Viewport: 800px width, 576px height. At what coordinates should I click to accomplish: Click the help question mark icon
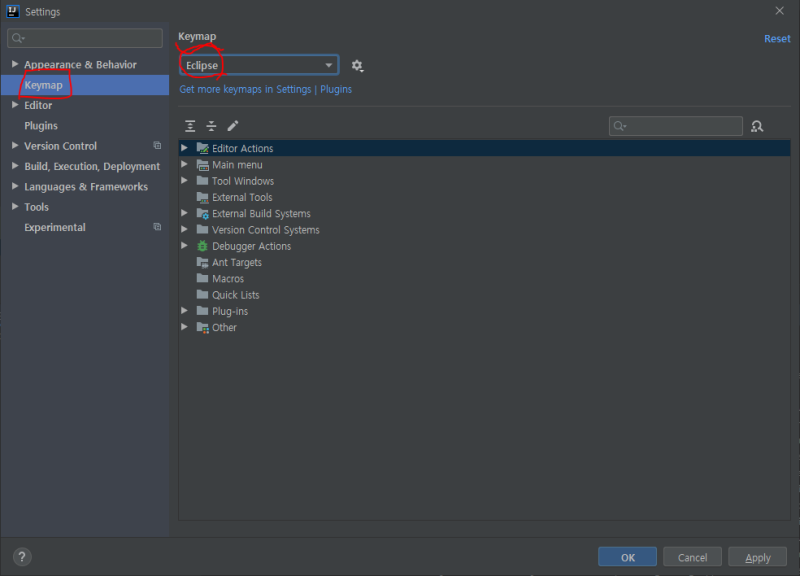21,556
